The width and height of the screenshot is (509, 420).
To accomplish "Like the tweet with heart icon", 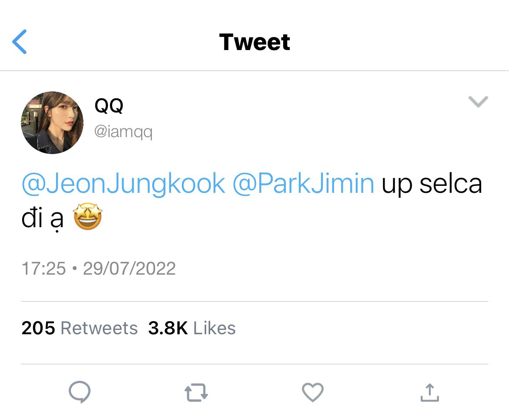I will click(x=312, y=392).
